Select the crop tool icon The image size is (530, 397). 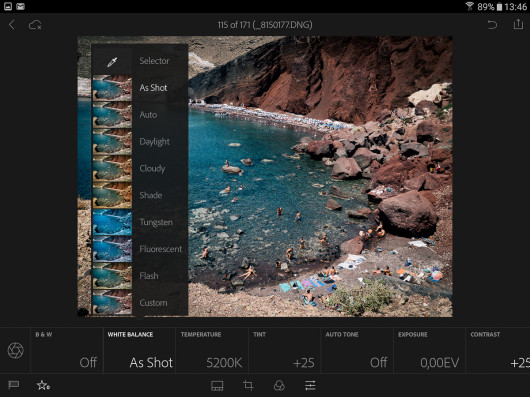click(248, 385)
